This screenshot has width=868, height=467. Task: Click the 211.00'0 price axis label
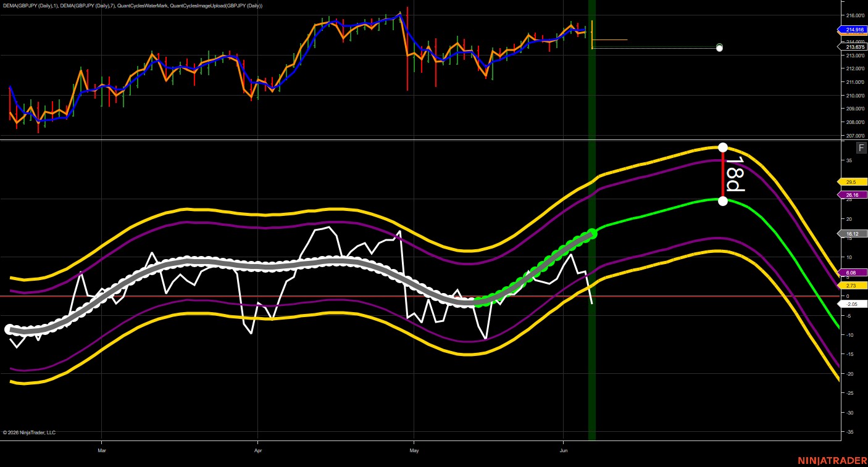(855, 82)
